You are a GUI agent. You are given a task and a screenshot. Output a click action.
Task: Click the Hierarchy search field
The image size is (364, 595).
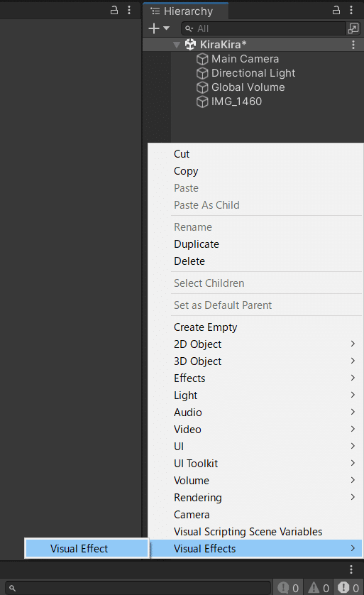263,28
